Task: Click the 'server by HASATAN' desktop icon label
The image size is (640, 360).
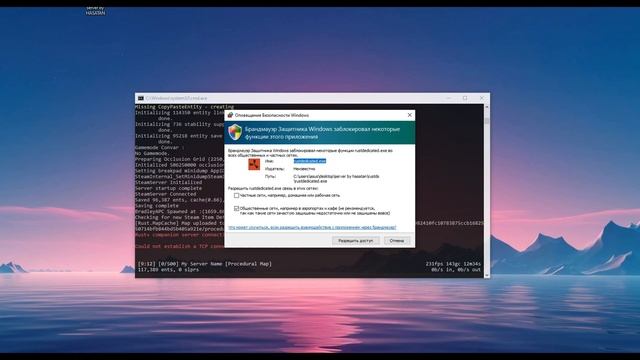Action: 95,11
